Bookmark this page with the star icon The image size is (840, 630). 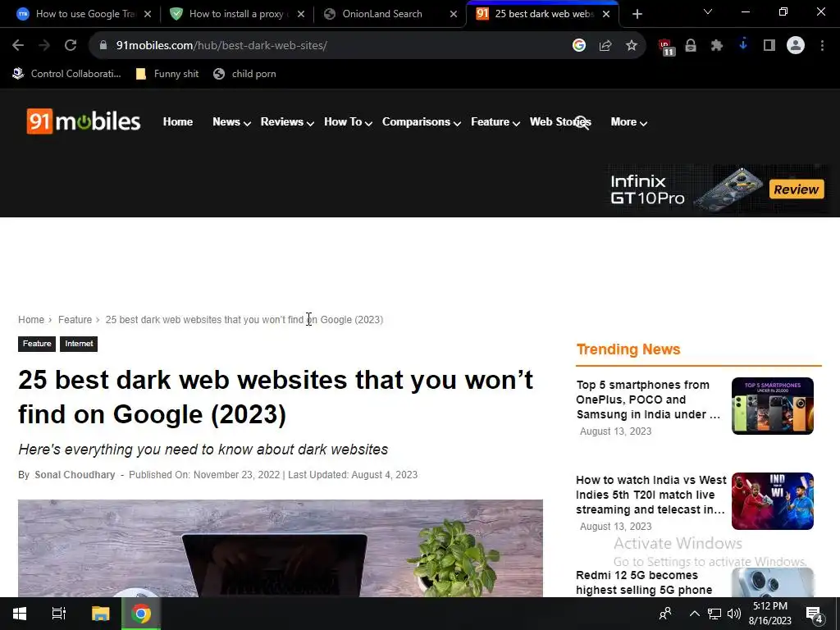pos(632,46)
